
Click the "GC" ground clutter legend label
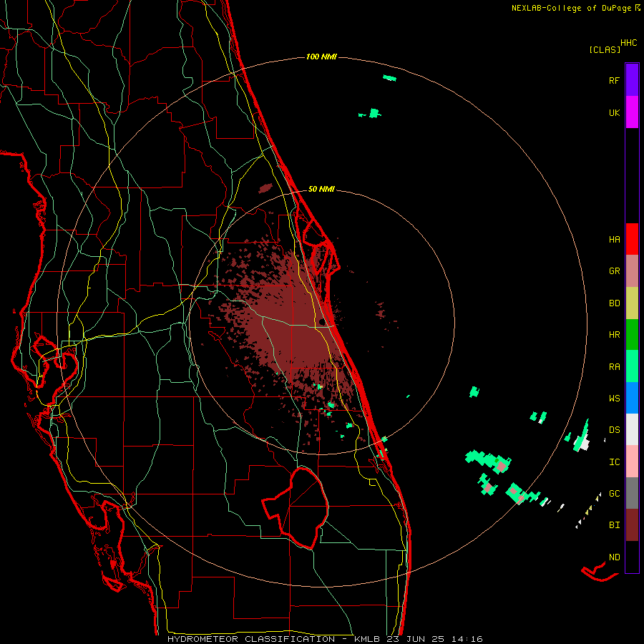tap(614, 494)
